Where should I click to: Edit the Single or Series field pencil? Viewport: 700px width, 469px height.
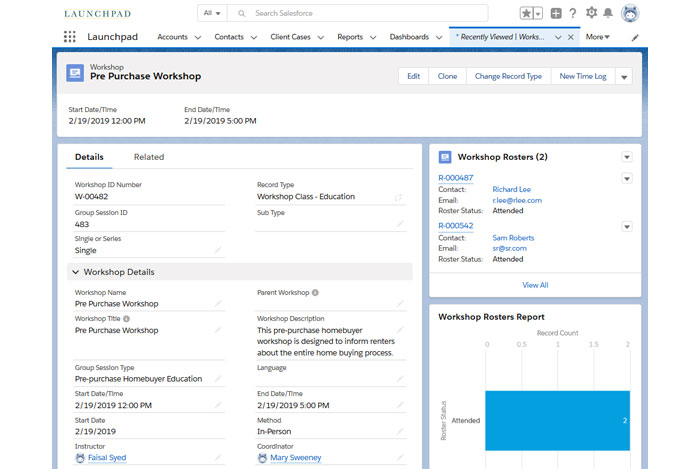[218, 250]
